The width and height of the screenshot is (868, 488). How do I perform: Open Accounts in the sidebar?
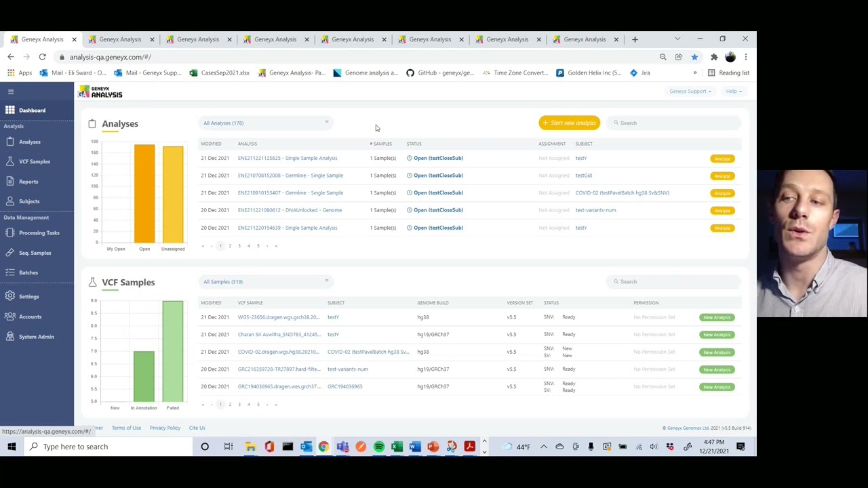(x=30, y=317)
